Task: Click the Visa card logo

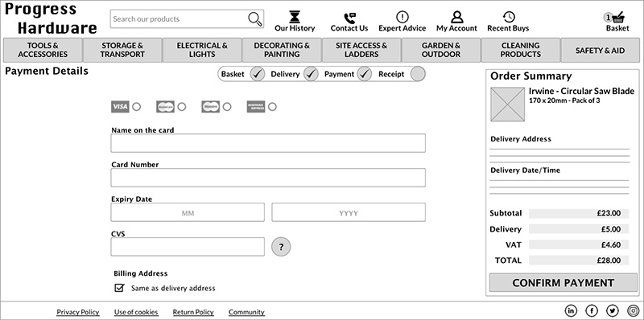Action: (x=120, y=107)
